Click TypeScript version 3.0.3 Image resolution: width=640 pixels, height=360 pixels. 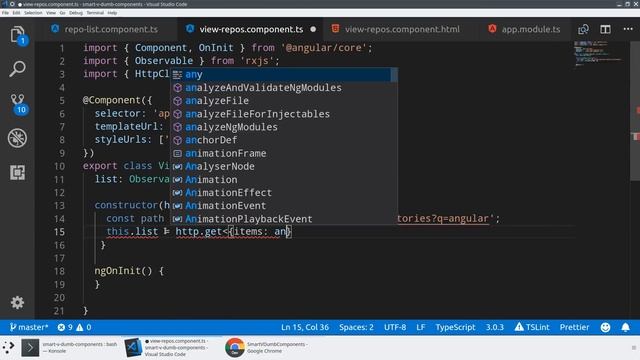[x=494, y=327]
